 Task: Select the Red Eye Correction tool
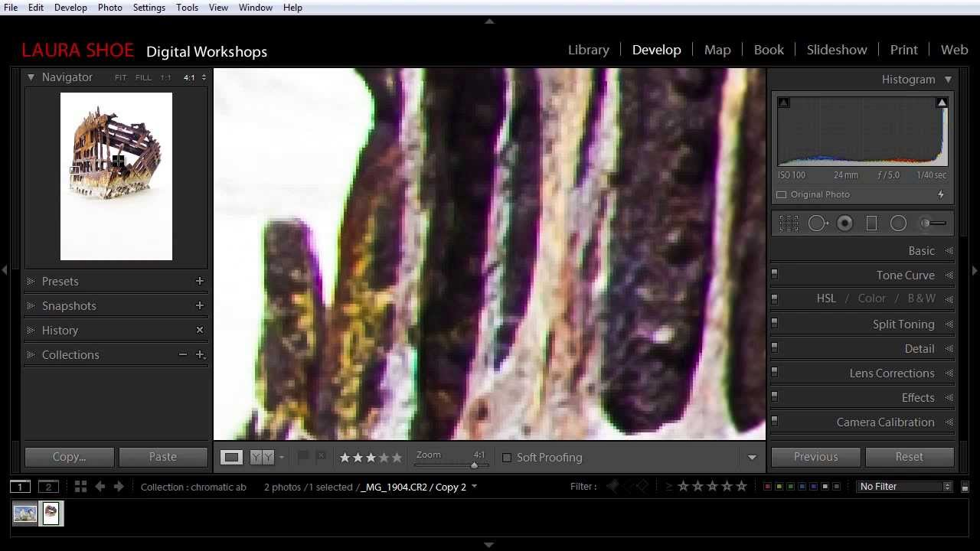pyautogui.click(x=845, y=223)
